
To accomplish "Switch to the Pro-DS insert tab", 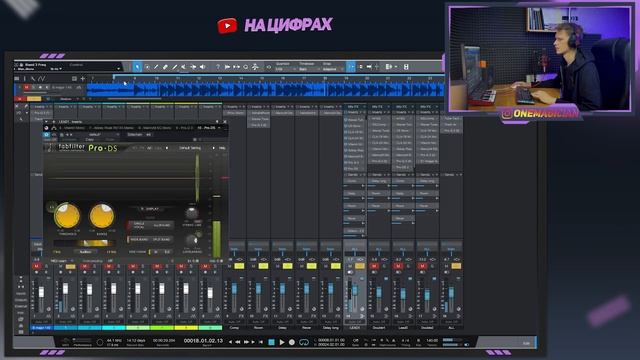I will [209, 128].
